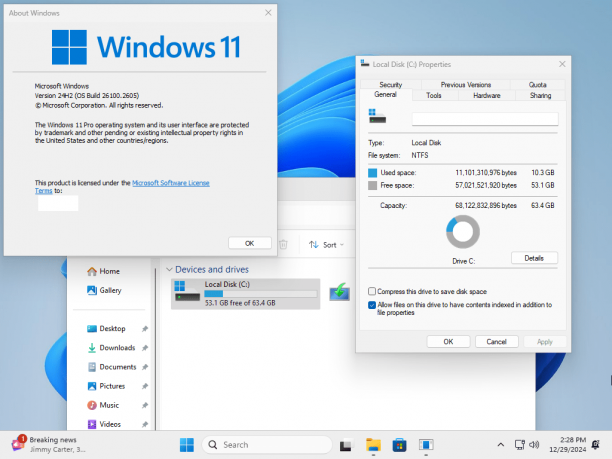The image size is (612, 459).
Task: Select Local Disk (C:) in File Explorer
Action: coord(246,294)
